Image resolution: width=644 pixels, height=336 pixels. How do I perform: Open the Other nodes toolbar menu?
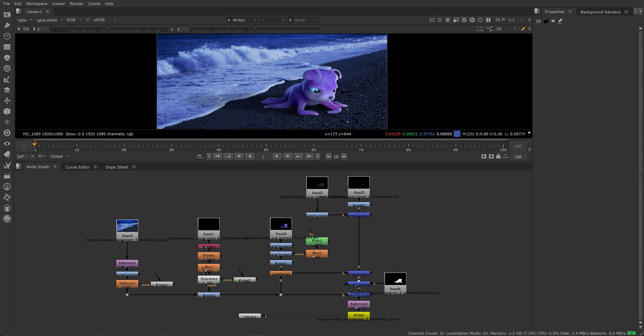click(7, 176)
